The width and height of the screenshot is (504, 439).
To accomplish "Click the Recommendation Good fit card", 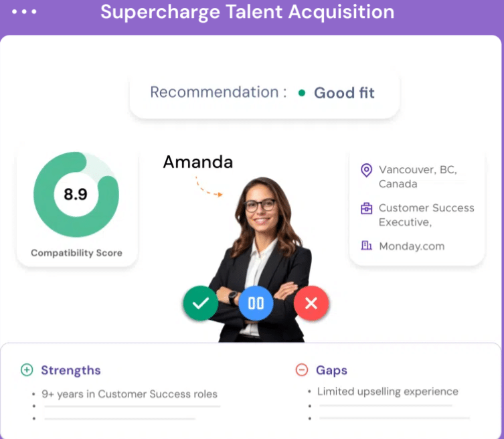I will (264, 93).
